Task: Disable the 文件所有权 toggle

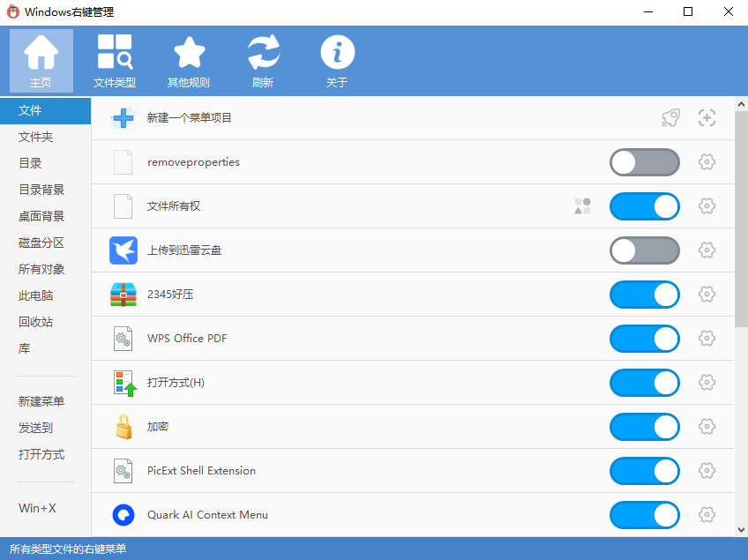Action: coord(645,206)
